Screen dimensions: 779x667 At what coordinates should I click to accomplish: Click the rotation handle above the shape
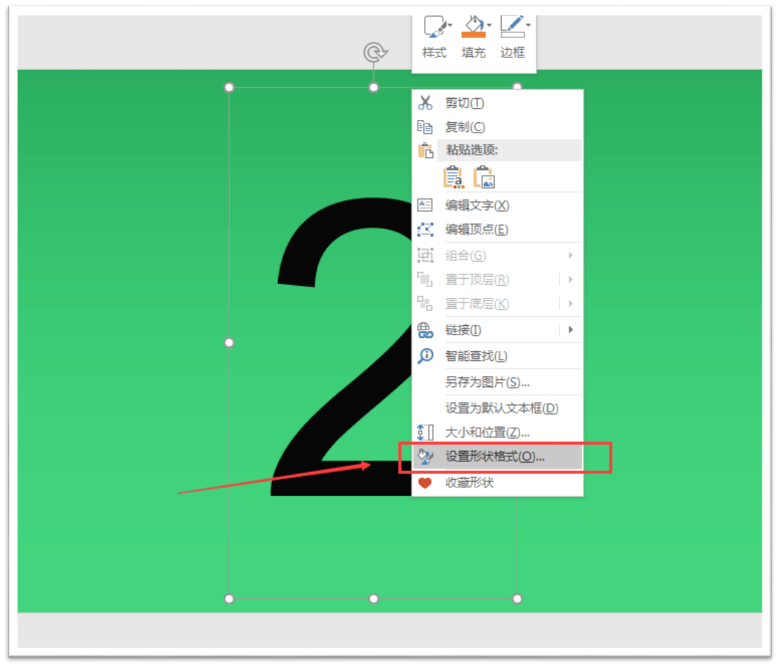pos(375,52)
